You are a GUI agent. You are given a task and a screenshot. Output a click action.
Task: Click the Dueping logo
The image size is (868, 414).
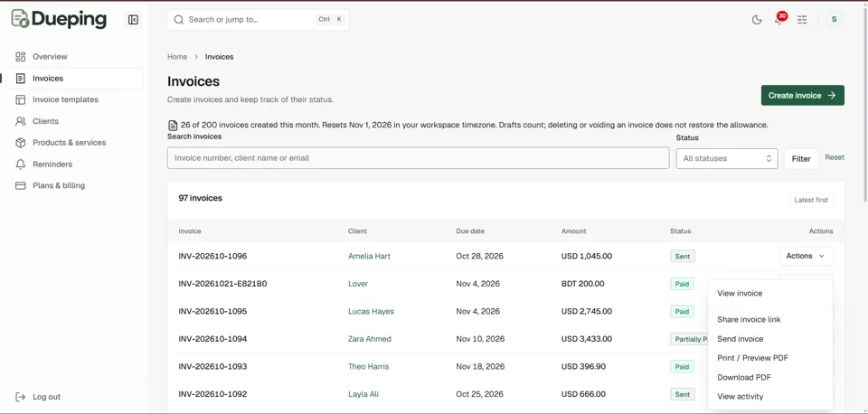tap(60, 19)
